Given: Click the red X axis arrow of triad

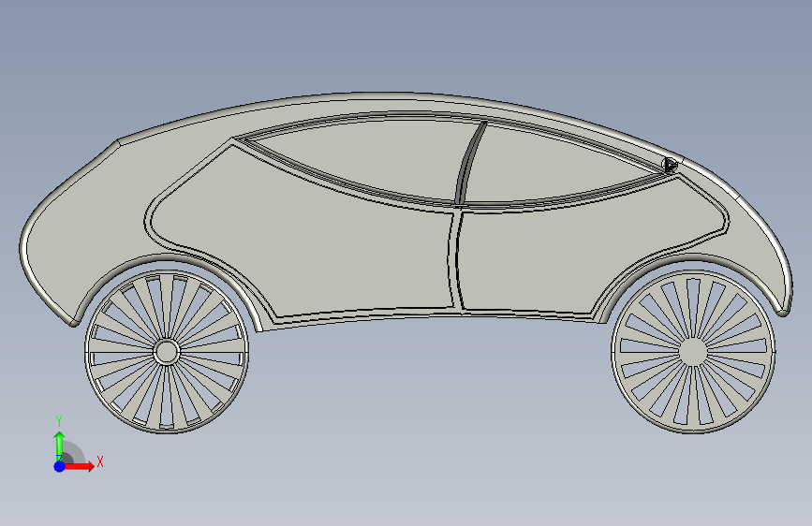Looking at the screenshot, I should (80, 466).
